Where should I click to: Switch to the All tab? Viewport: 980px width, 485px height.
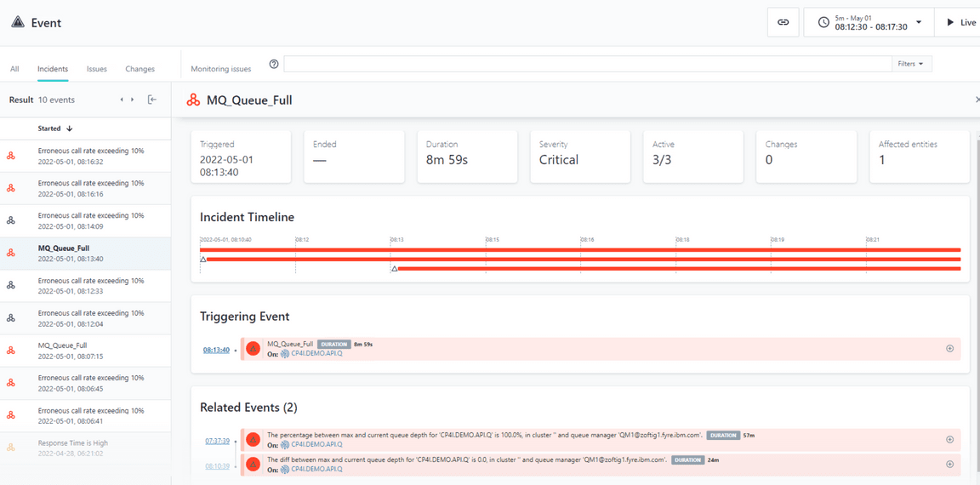[14, 69]
